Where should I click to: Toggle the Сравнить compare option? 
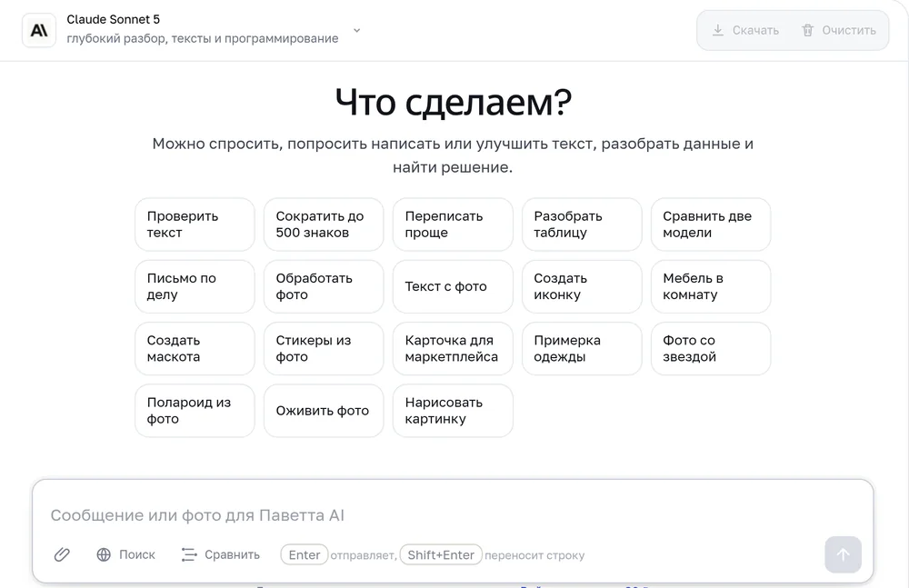(220, 555)
